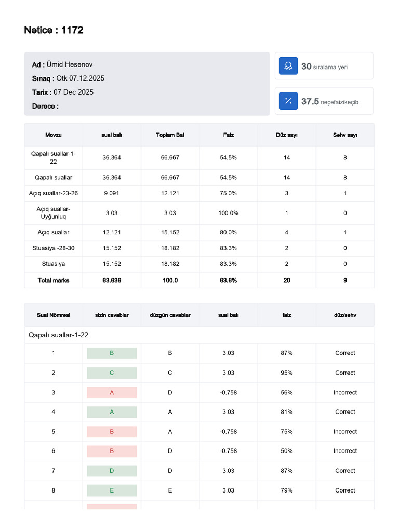The image size is (399, 532).
Task: Click the green E answer for question 8
Action: (x=112, y=490)
